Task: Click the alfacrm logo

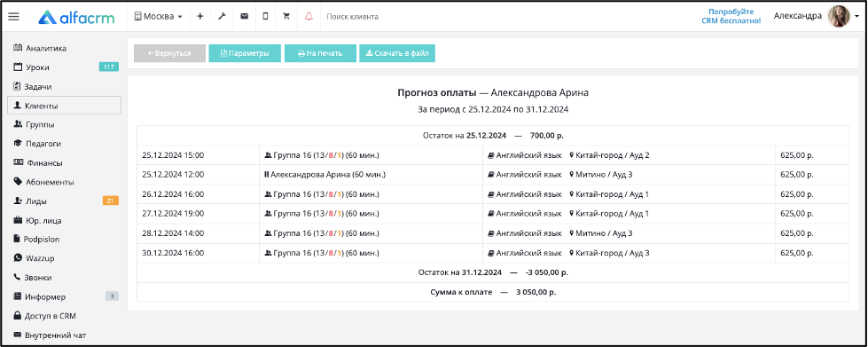Action: pyautogui.click(x=76, y=17)
